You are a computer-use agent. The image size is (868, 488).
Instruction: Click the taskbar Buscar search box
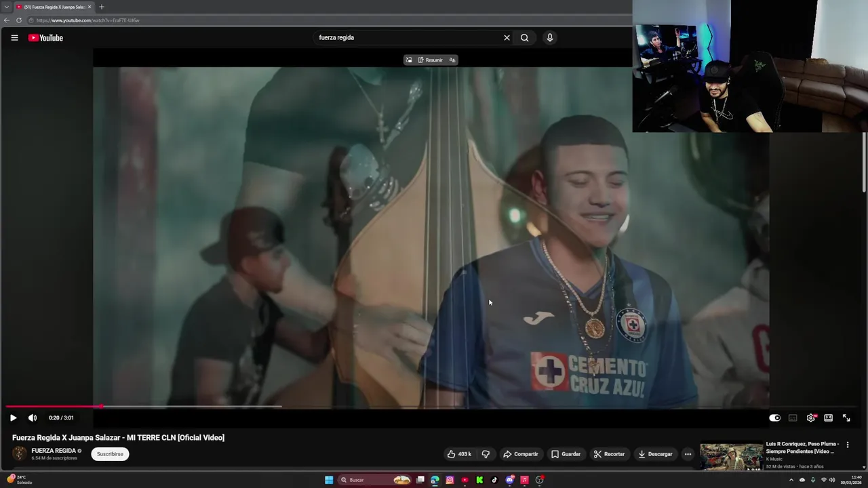(x=375, y=480)
